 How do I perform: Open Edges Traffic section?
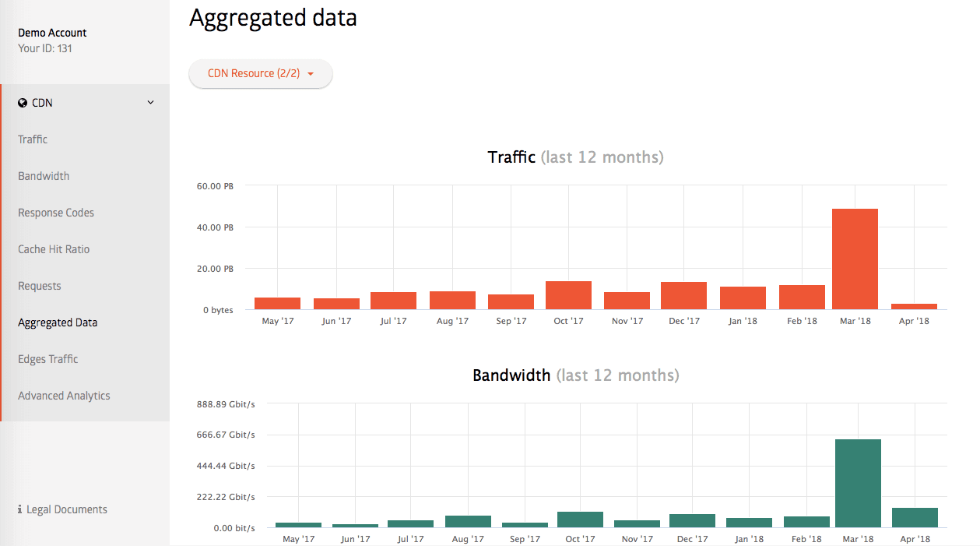click(x=48, y=359)
